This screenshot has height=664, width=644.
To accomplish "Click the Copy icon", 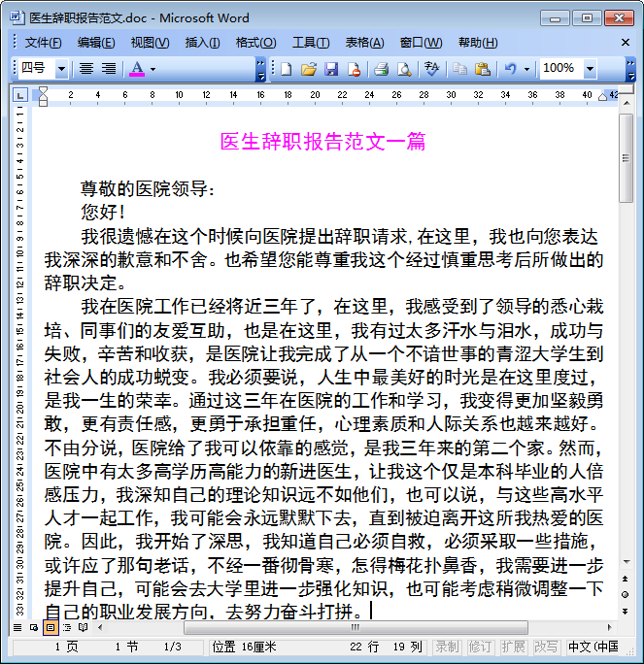I will tap(459, 69).
